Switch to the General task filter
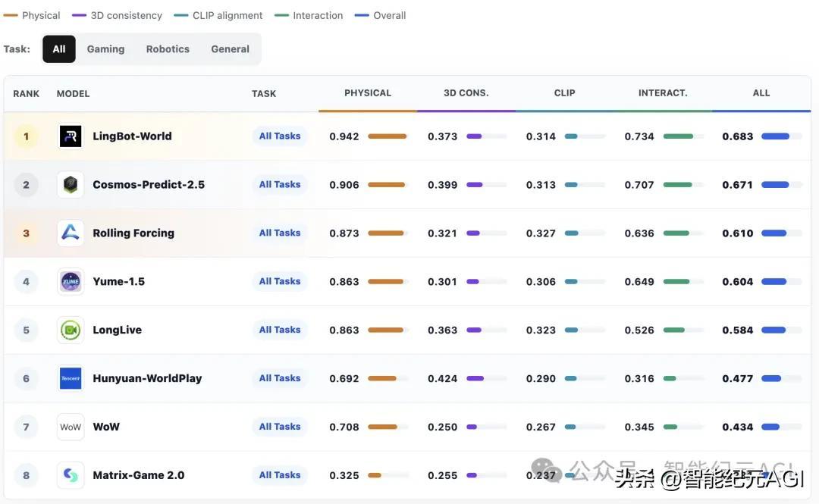The height and width of the screenshot is (504, 819). coord(231,49)
